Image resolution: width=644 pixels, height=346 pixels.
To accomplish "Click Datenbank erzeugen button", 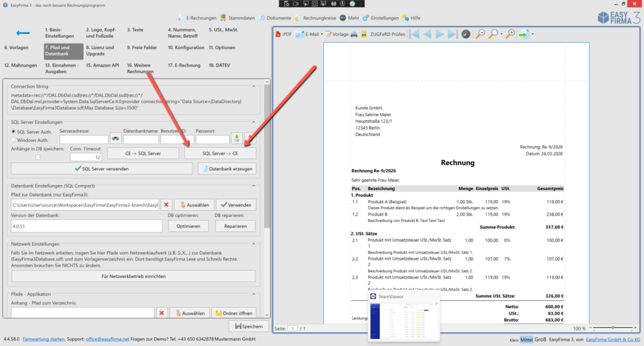I will point(227,169).
